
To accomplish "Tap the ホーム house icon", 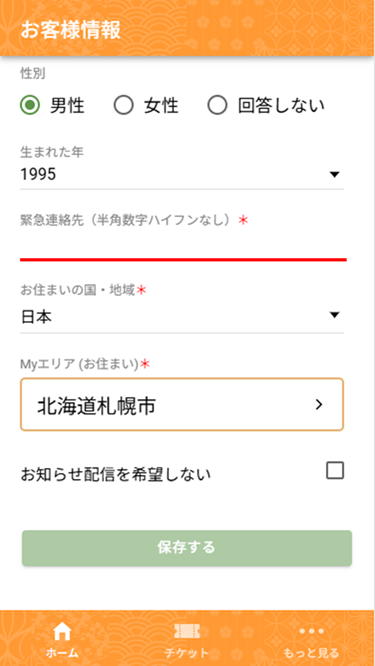I will click(62, 632).
